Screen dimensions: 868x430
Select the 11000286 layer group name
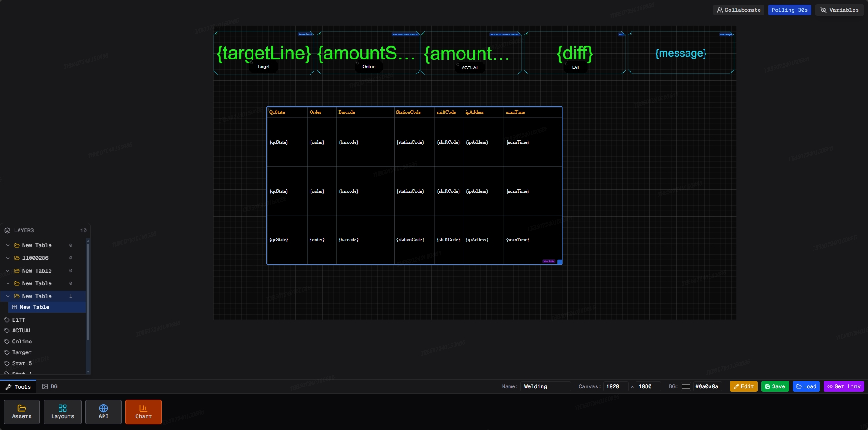(x=35, y=258)
